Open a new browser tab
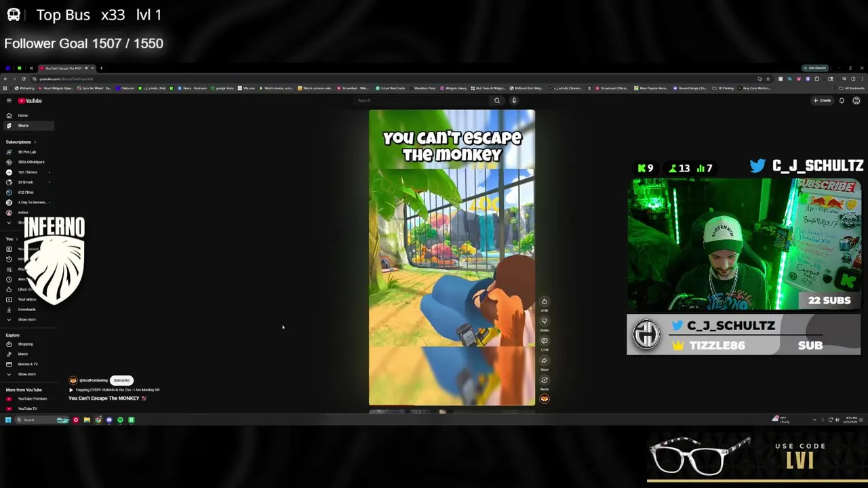Viewport: 868px width, 488px height. pos(101,68)
